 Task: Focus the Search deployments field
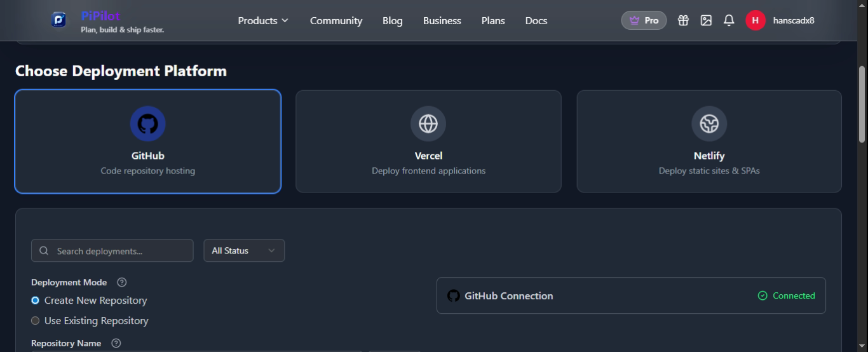112,250
